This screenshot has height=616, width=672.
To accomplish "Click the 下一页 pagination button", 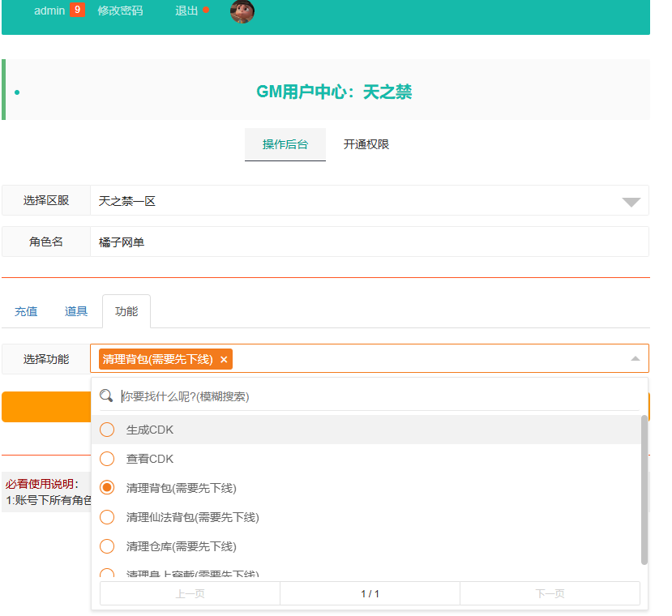I will (550, 592).
